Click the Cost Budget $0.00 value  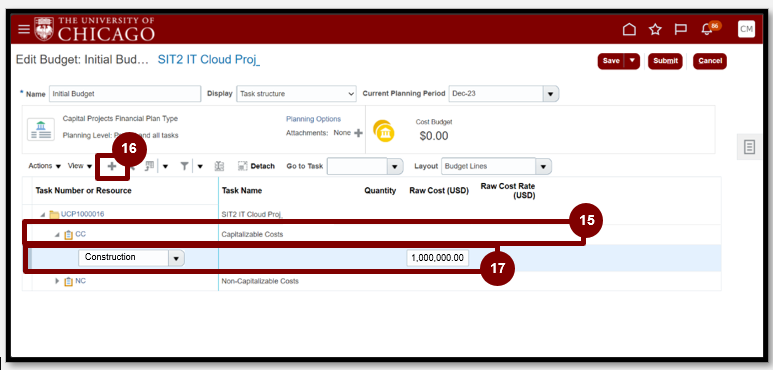tap(434, 136)
